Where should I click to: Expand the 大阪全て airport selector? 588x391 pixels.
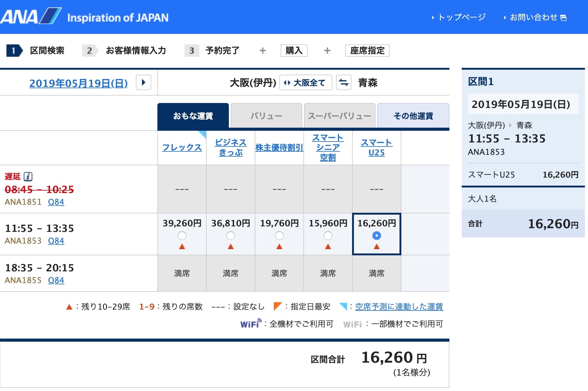click(306, 83)
